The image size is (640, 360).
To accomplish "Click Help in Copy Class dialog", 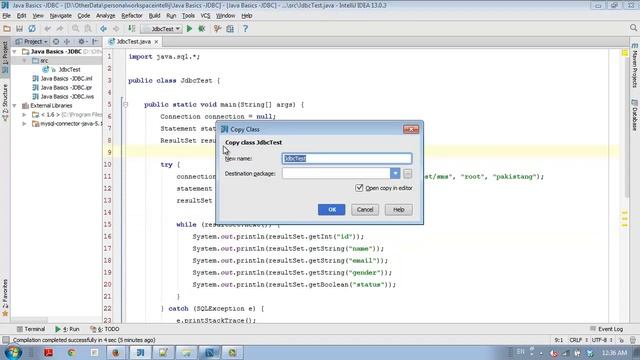I will pyautogui.click(x=398, y=209).
